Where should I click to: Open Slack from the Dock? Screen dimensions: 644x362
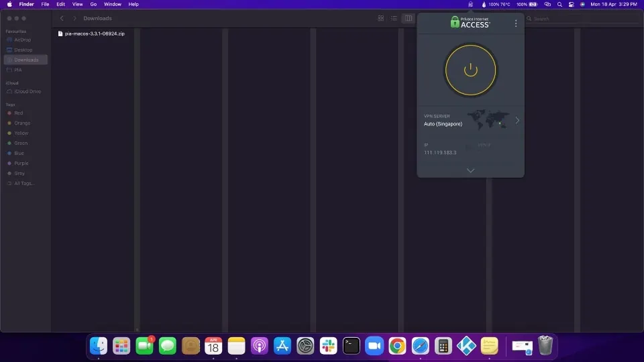coord(329,346)
